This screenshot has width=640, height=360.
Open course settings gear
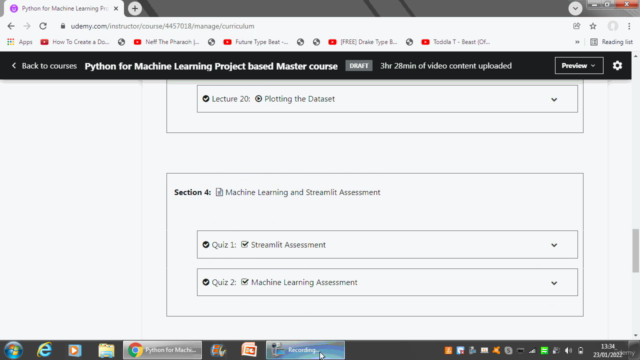pos(617,66)
